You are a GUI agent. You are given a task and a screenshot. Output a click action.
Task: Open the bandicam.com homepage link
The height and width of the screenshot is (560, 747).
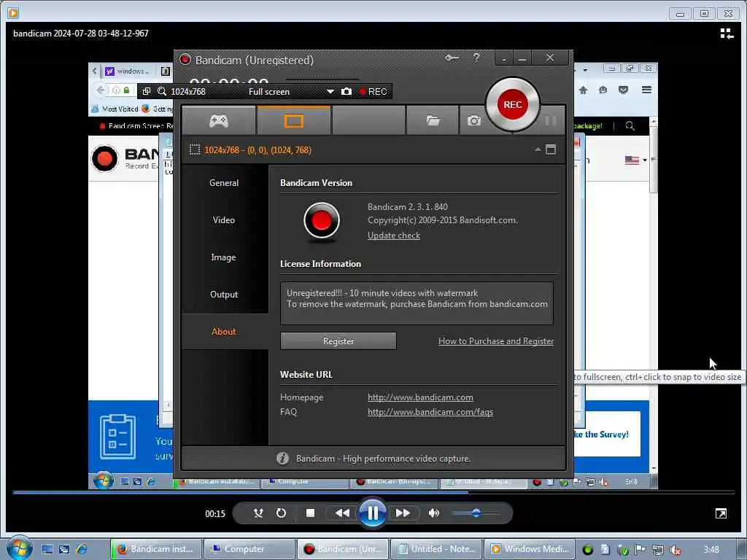420,397
